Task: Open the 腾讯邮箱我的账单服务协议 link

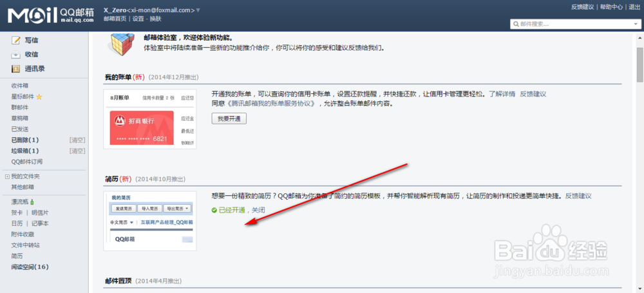Action: click(271, 104)
